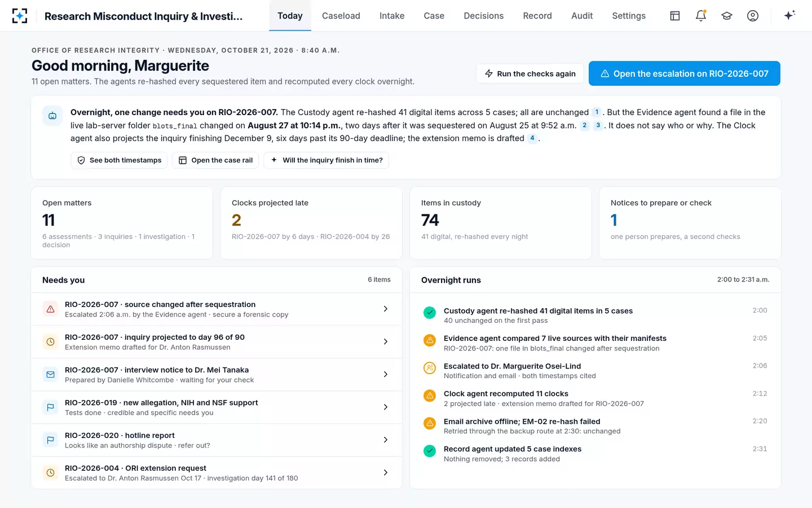Click the warning icon for Evidence agent run
The width and height of the screenshot is (812, 508).
(430, 340)
